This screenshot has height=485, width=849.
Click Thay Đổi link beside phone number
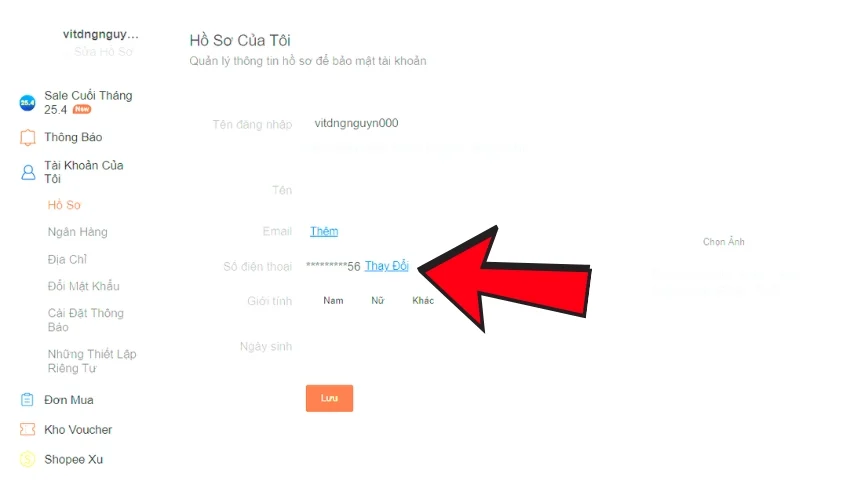pyautogui.click(x=387, y=266)
